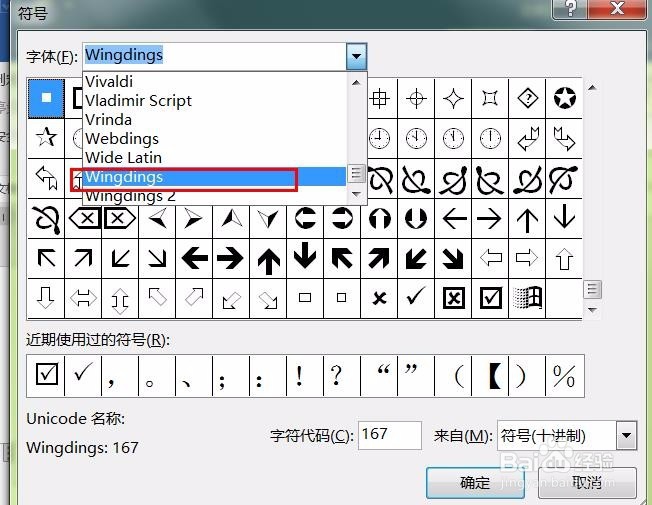Screen dimensions: 652x505
Task: Select the bold southeast arrow symbol
Action: 453,258
